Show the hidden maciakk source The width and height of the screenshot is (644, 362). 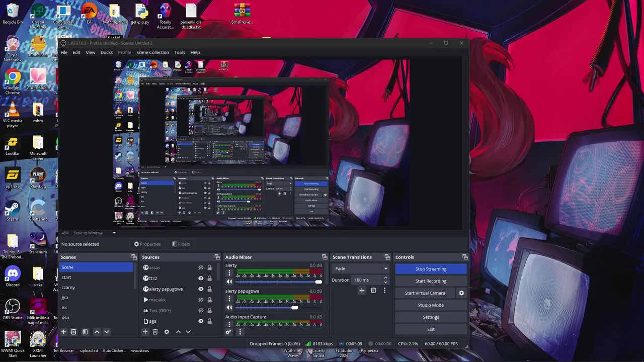[201, 300]
